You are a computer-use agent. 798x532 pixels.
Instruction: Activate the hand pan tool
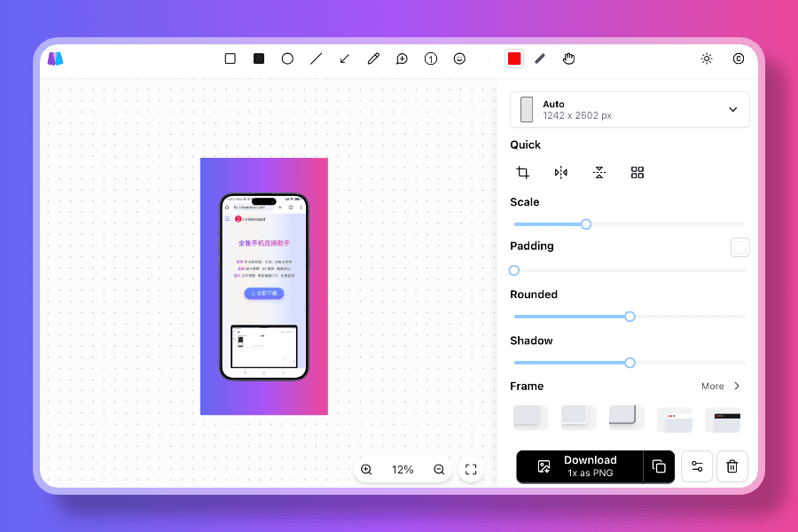568,59
